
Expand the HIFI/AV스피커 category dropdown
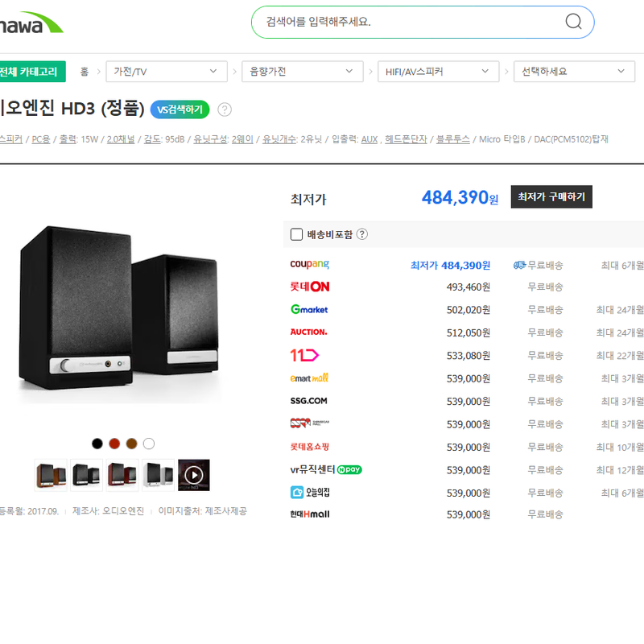click(438, 72)
